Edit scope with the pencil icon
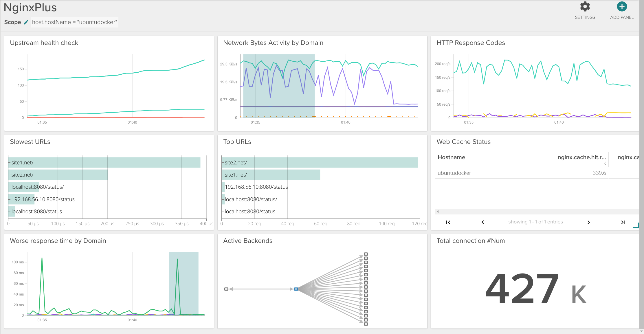 tap(26, 22)
